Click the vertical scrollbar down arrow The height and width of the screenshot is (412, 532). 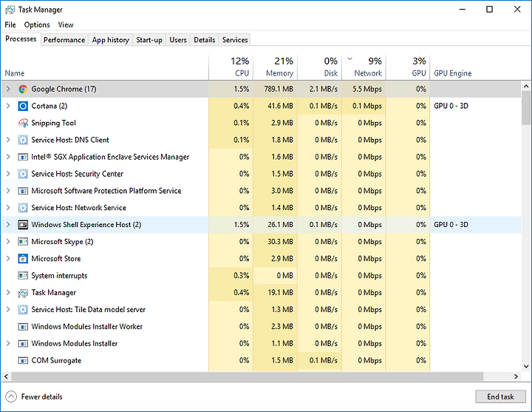pos(526,366)
